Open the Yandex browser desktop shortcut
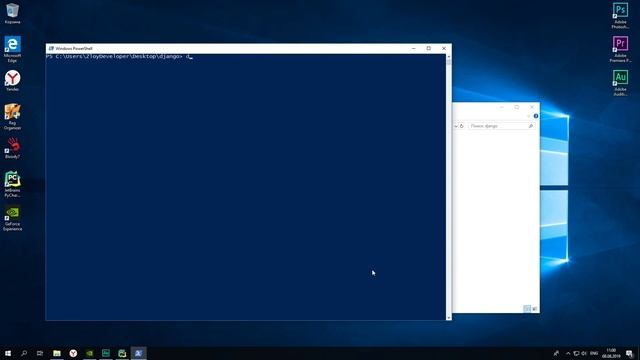The width and height of the screenshot is (640, 360). [x=12, y=80]
